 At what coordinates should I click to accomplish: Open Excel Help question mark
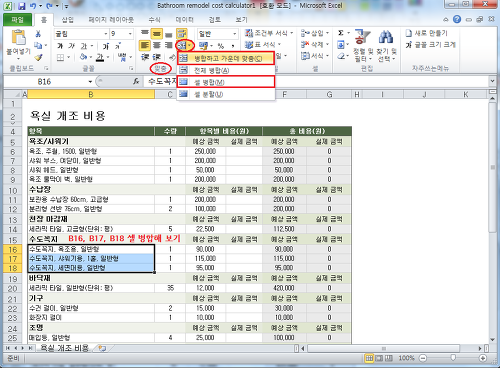point(457,19)
